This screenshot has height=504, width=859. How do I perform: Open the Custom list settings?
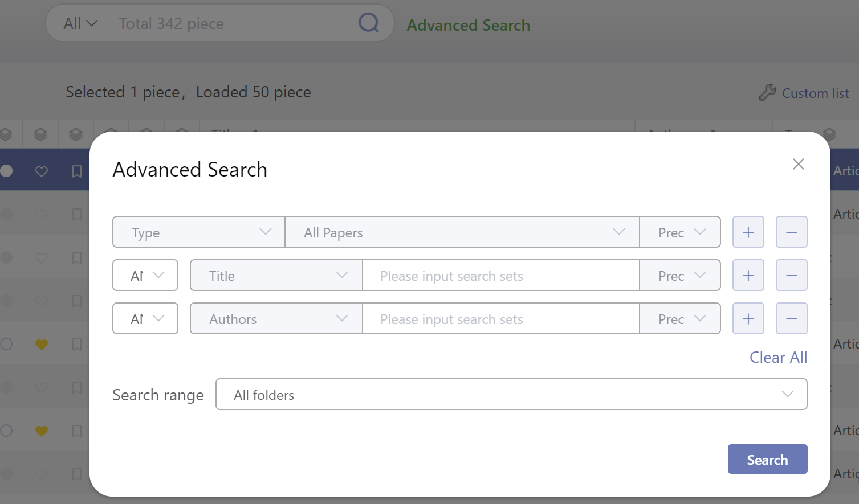[804, 93]
